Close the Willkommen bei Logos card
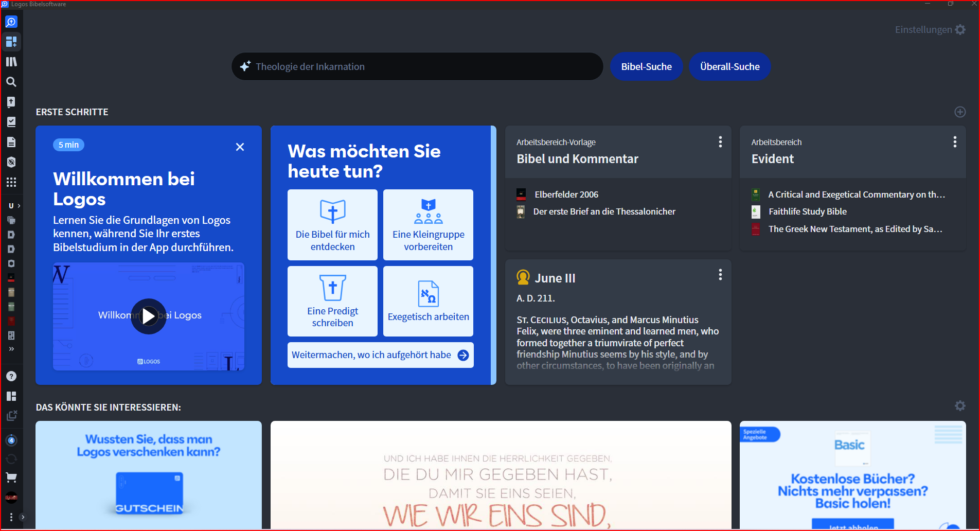 click(240, 147)
